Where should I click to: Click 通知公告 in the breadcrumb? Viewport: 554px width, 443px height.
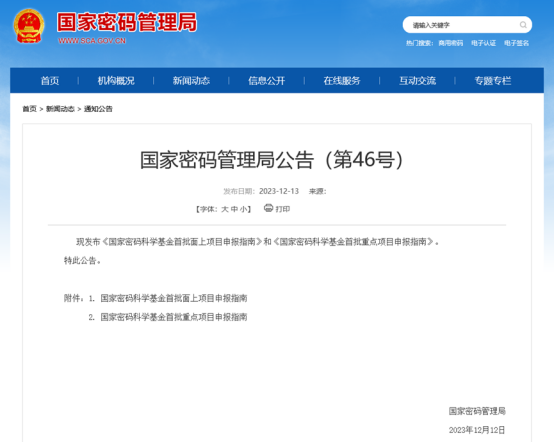[x=98, y=109]
